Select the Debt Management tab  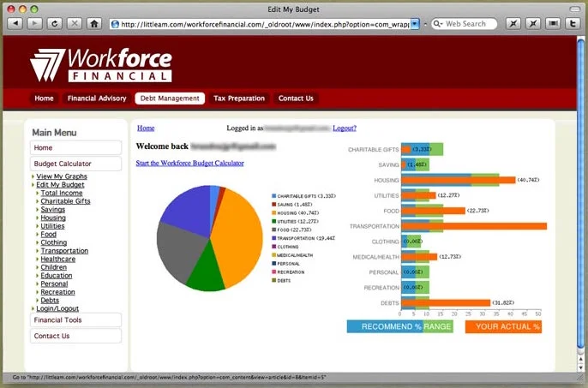[170, 98]
